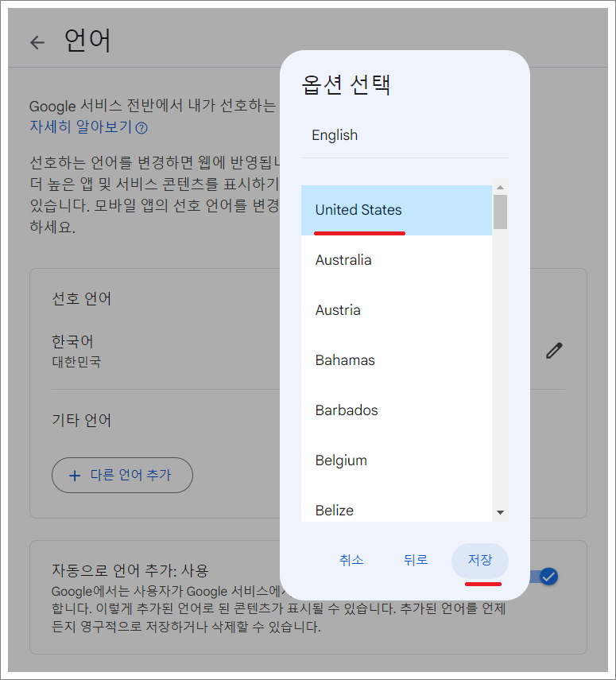Choose Austria from the region list
The image size is (616, 680).
coord(396,310)
